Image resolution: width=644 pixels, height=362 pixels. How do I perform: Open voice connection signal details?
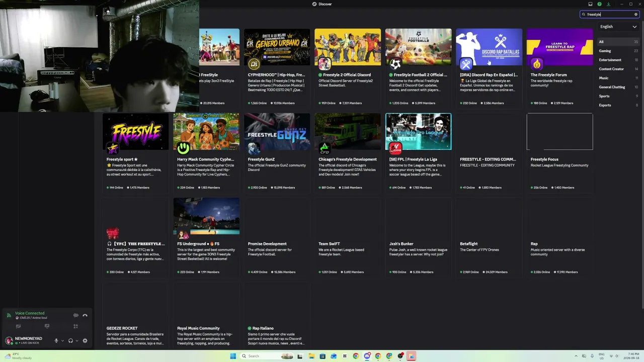[9, 315]
